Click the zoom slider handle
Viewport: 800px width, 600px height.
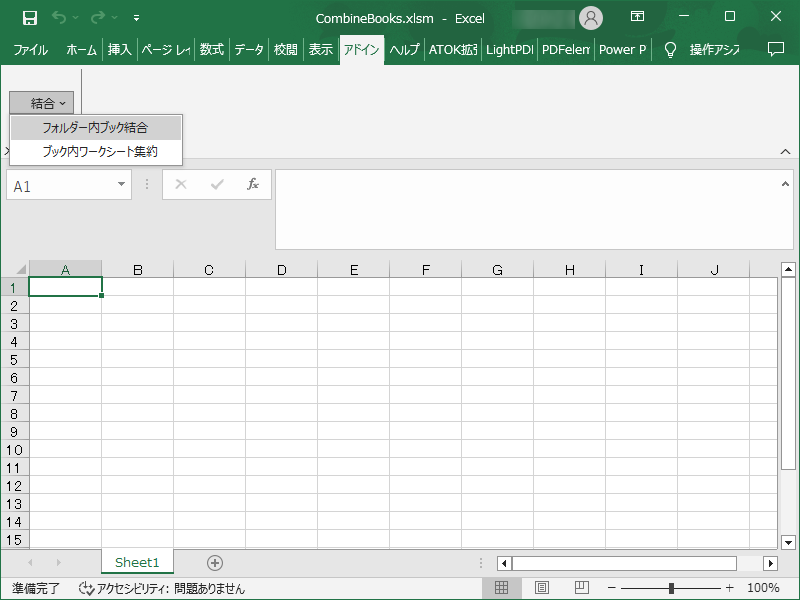click(x=671, y=588)
